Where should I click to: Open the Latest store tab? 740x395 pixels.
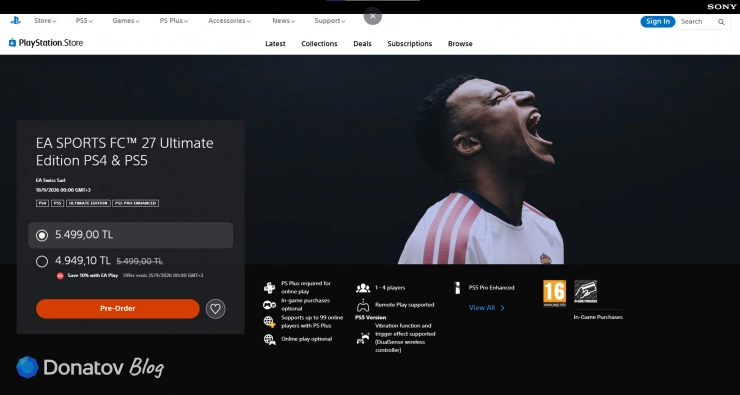coord(275,43)
